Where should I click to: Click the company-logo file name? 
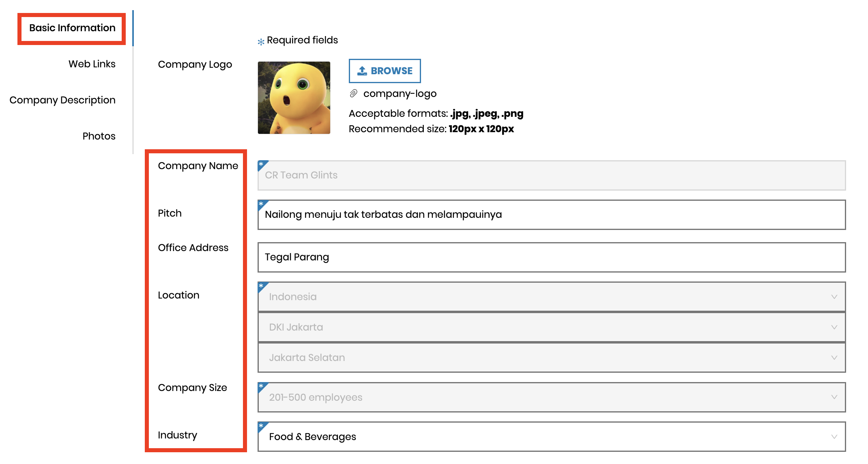[400, 93]
